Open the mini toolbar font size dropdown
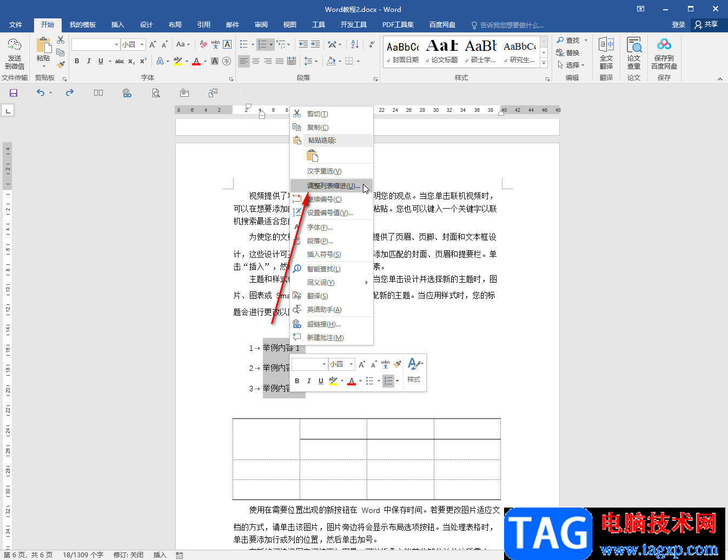 (352, 364)
